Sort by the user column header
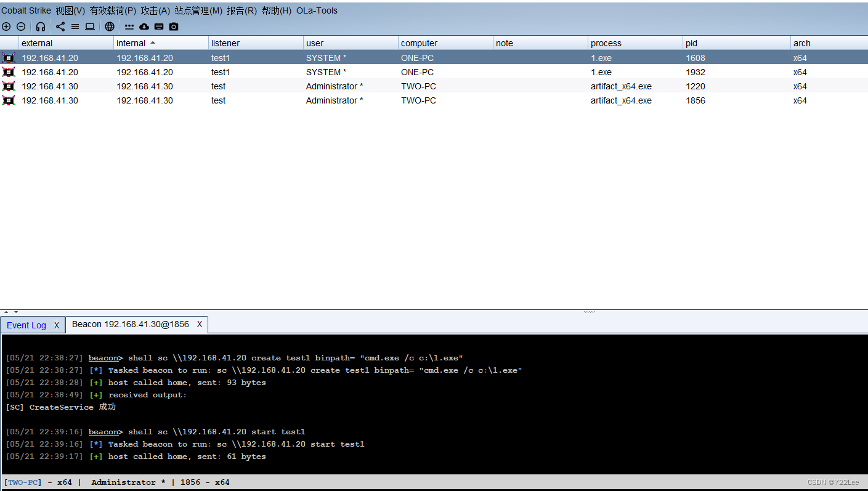 click(x=351, y=43)
